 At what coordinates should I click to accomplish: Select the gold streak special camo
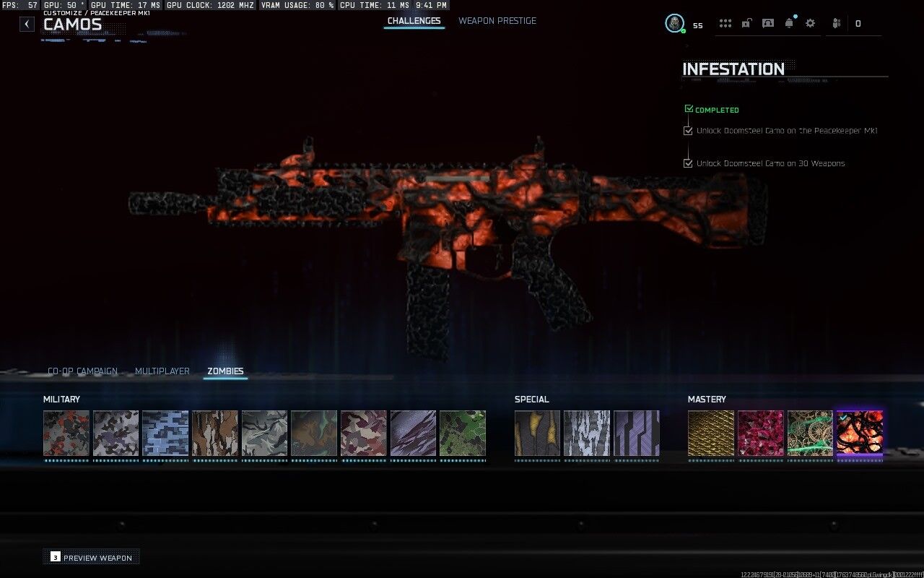coord(537,433)
